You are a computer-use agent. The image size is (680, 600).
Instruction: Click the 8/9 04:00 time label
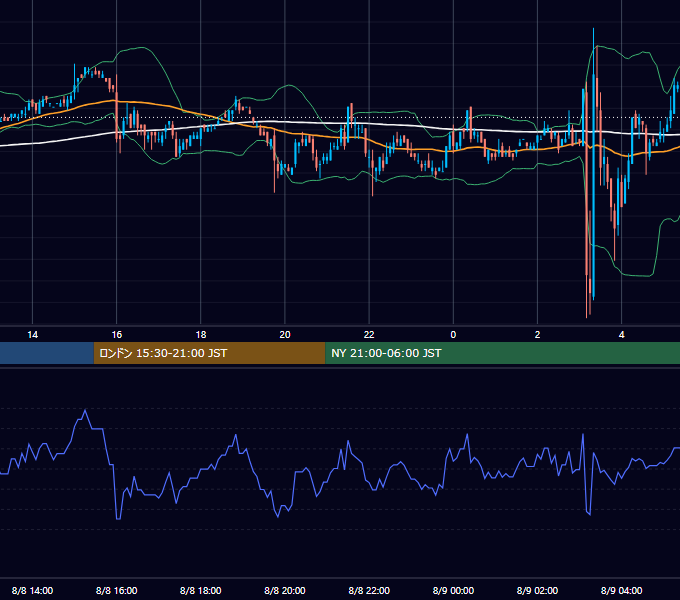pos(621,590)
